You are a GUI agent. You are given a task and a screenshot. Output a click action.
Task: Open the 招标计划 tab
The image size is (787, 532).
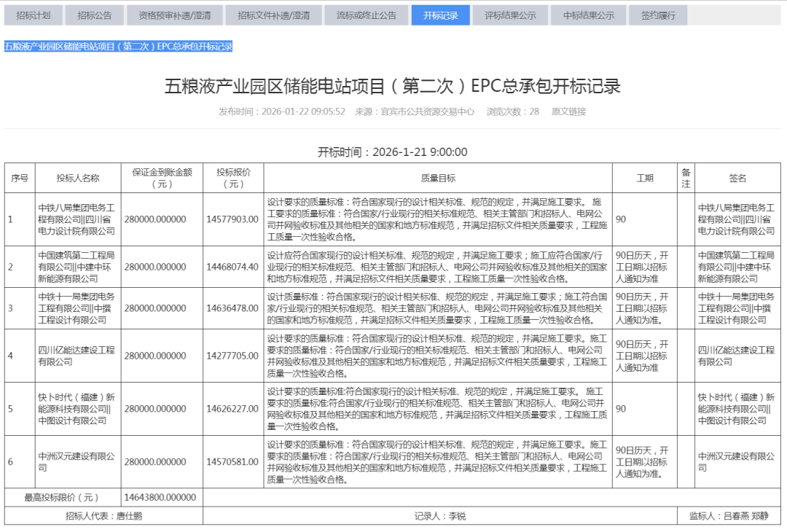(34, 15)
